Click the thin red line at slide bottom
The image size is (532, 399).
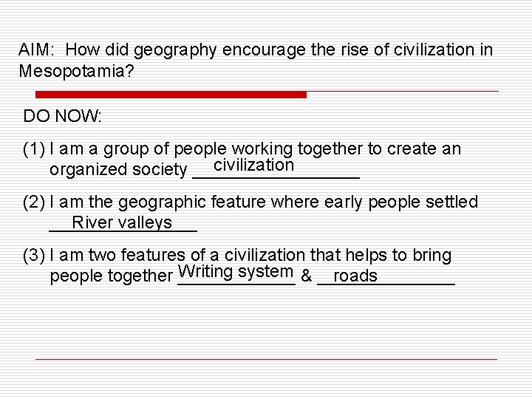point(266,359)
